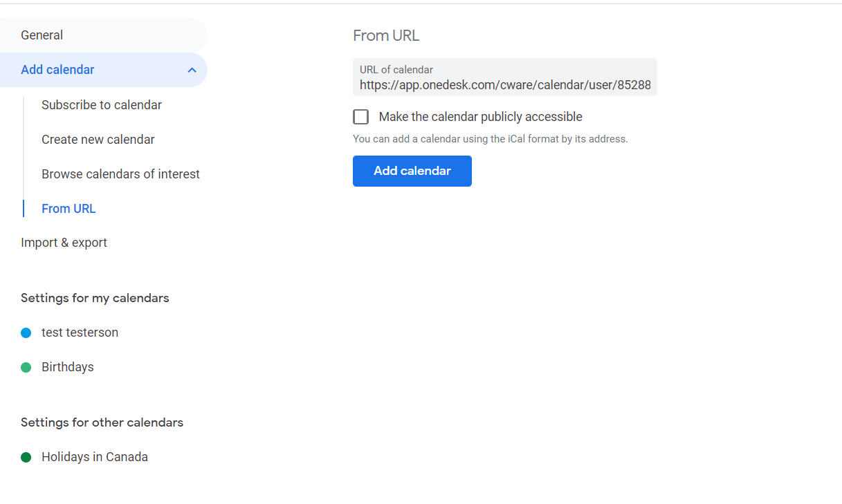Open Birthdays calendar settings
The width and height of the screenshot is (842, 504).
(68, 367)
